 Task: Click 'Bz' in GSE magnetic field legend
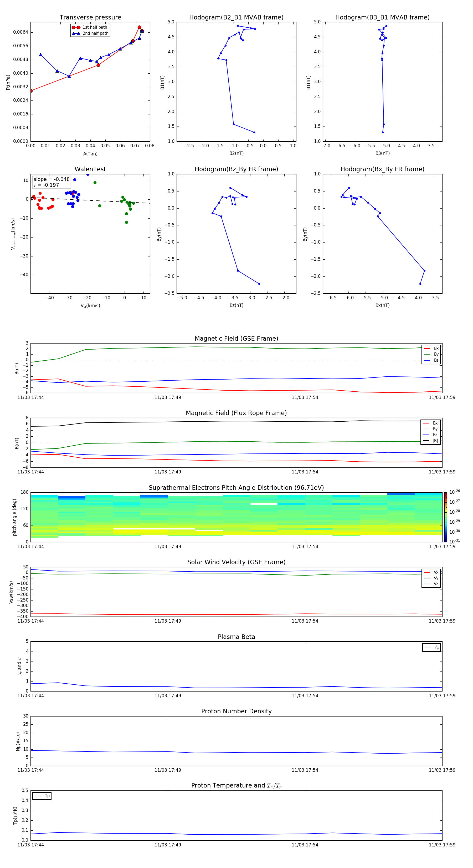point(436,360)
